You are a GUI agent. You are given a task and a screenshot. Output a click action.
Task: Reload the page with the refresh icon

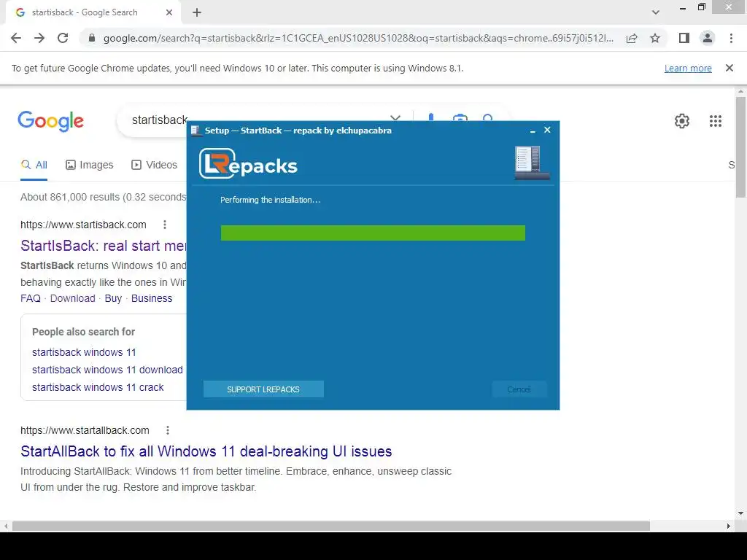pyautogui.click(x=63, y=38)
